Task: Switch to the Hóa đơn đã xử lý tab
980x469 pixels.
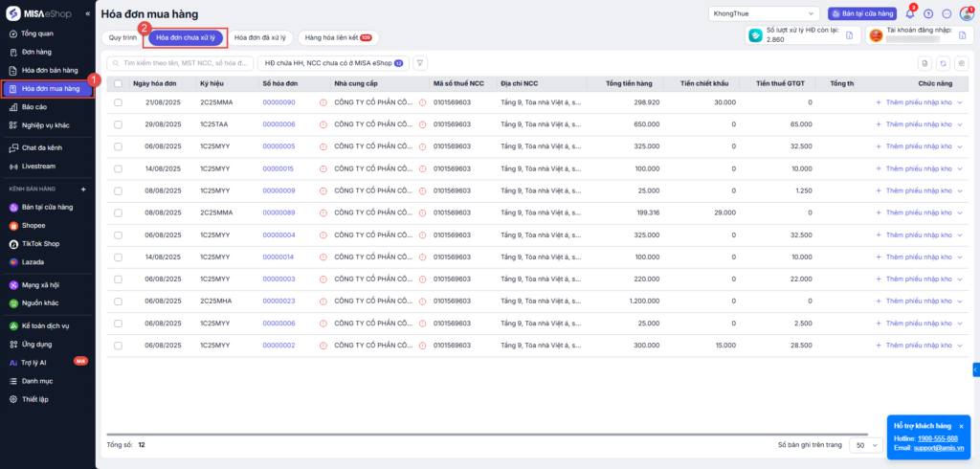Action: tap(260, 37)
